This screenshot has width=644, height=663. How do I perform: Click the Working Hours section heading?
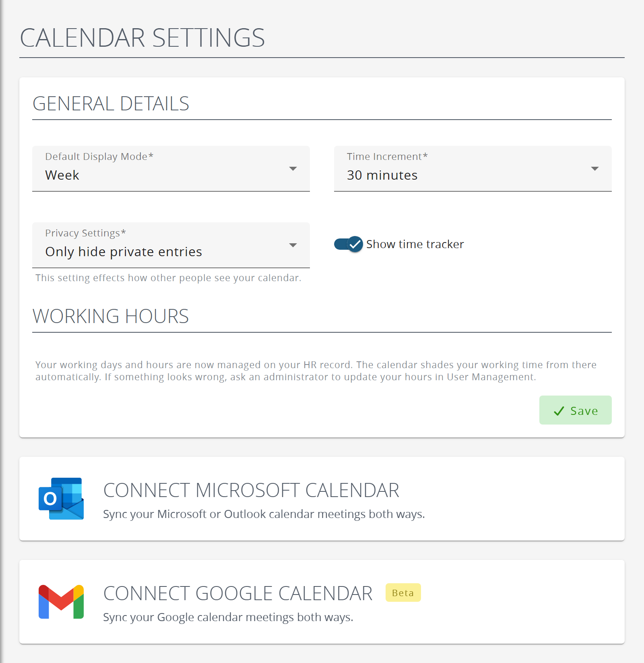pos(111,316)
